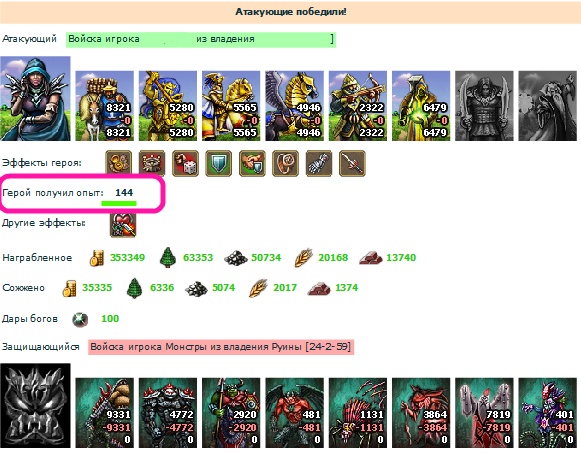This screenshot has width=581, height=453.
Task: Click the pegasus unit thumbnail showing 4946
Action: click(x=294, y=106)
